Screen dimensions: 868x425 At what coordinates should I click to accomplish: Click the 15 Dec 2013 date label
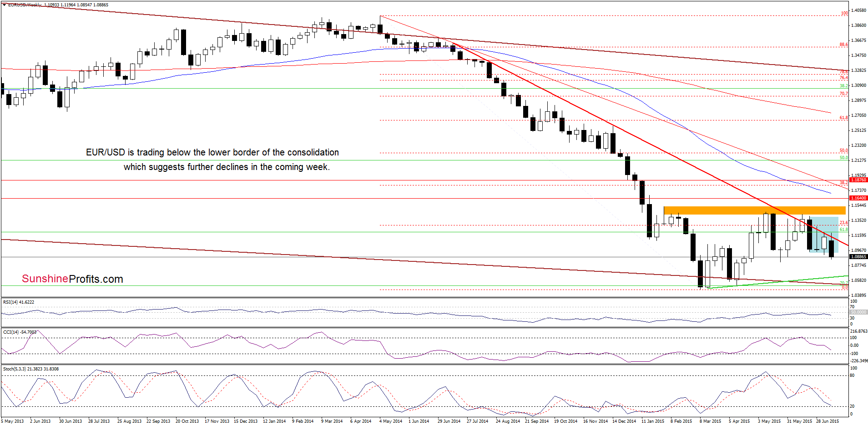tap(246, 421)
